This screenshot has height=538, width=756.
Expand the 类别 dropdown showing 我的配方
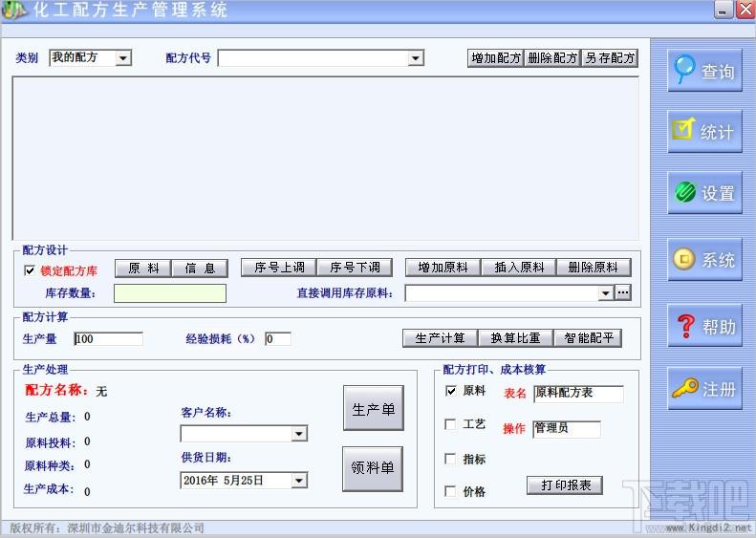pos(123,58)
